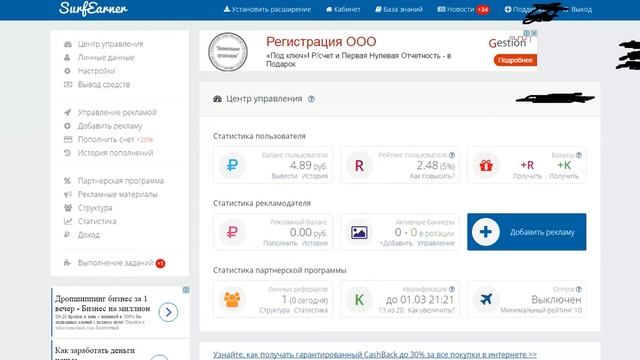Open Добавить рекламу in the sidebar
Screen dimensions: 640x360
(x=110, y=126)
